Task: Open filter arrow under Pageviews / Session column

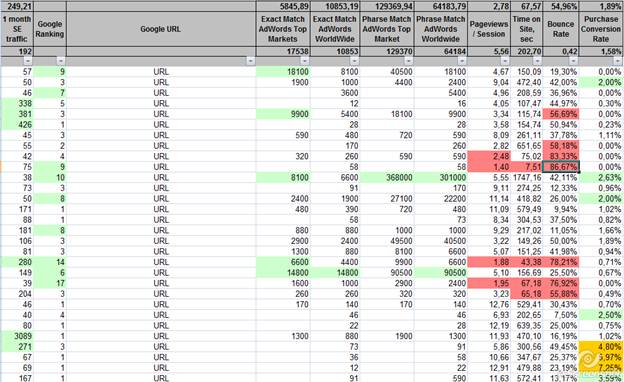Action: 505,61
